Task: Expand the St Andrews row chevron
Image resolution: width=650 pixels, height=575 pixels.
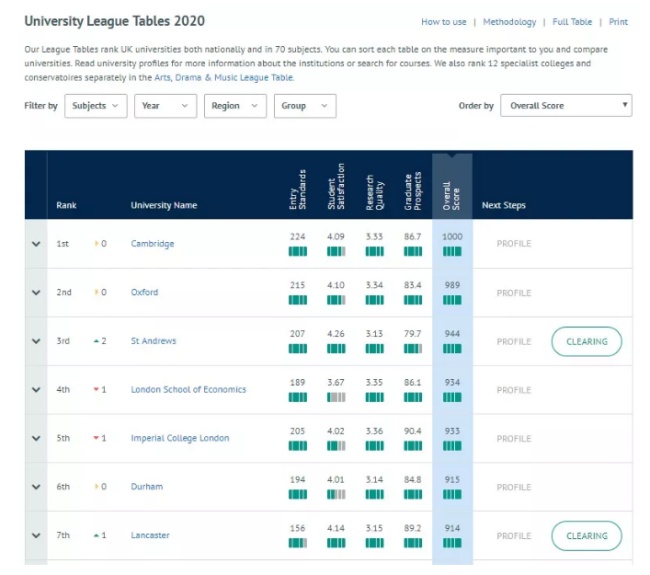Action: pyautogui.click(x=36, y=341)
